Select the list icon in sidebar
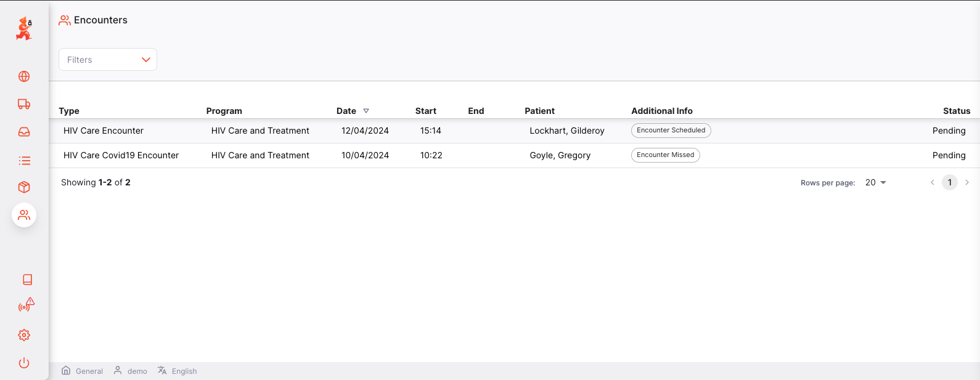Viewport: 980px width, 380px height. pos(24,161)
